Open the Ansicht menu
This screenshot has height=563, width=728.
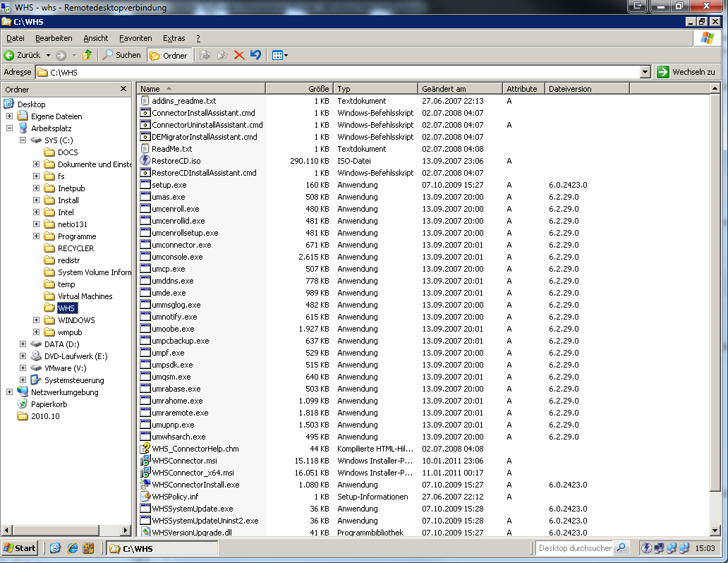coord(96,38)
